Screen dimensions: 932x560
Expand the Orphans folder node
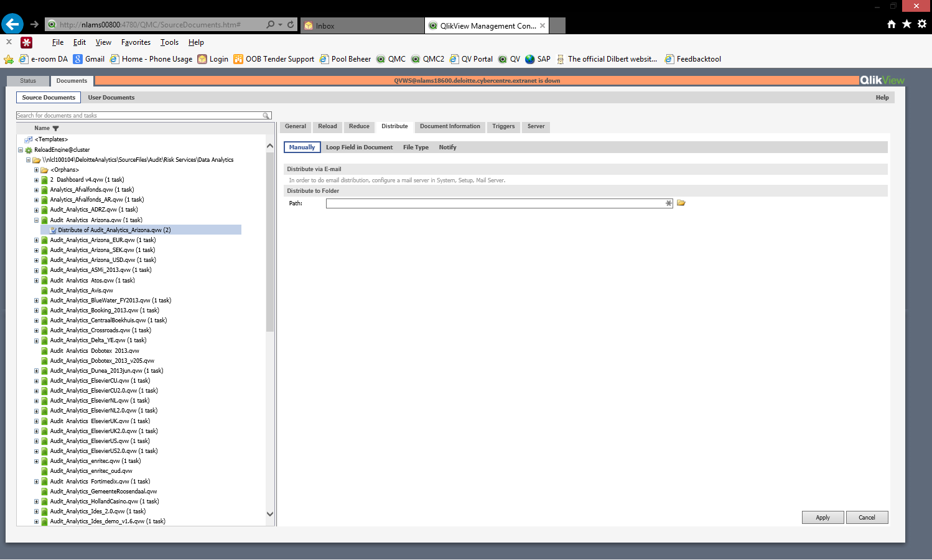36,170
